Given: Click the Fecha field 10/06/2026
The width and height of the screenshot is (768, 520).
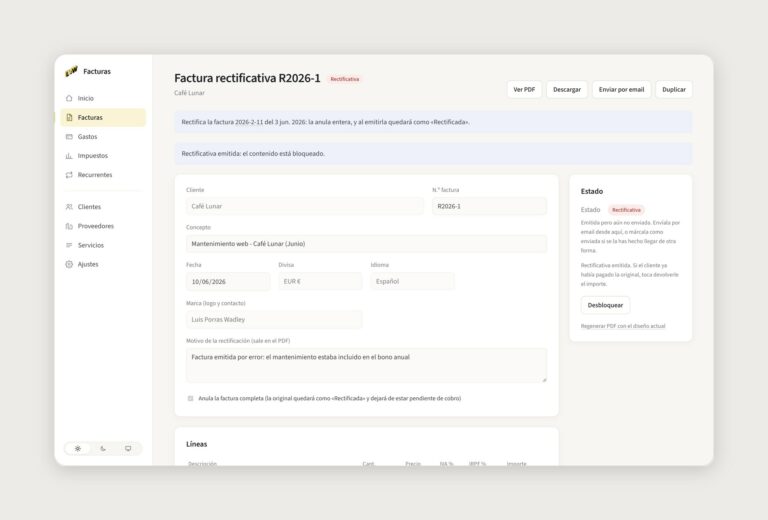Looking at the screenshot, I should coord(228,282).
